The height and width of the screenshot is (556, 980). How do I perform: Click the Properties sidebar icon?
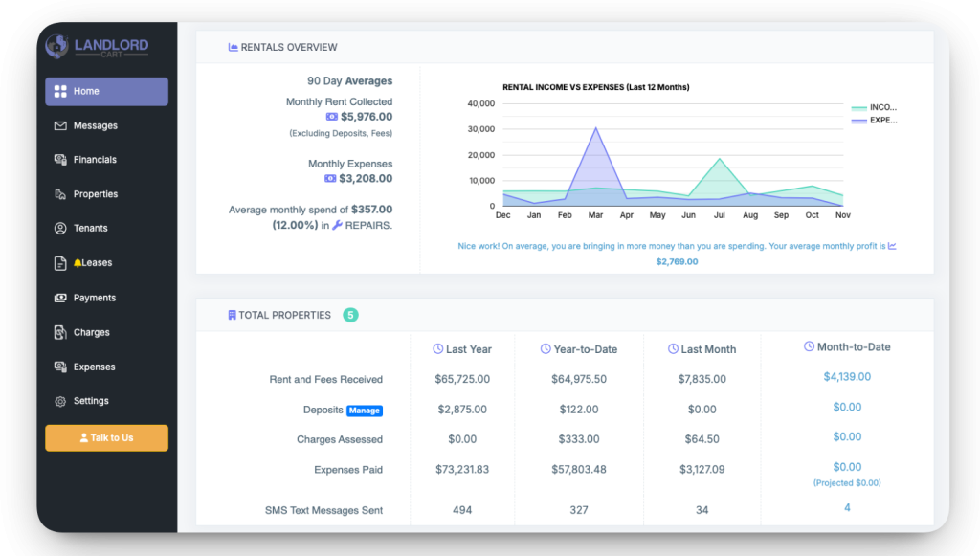(60, 194)
